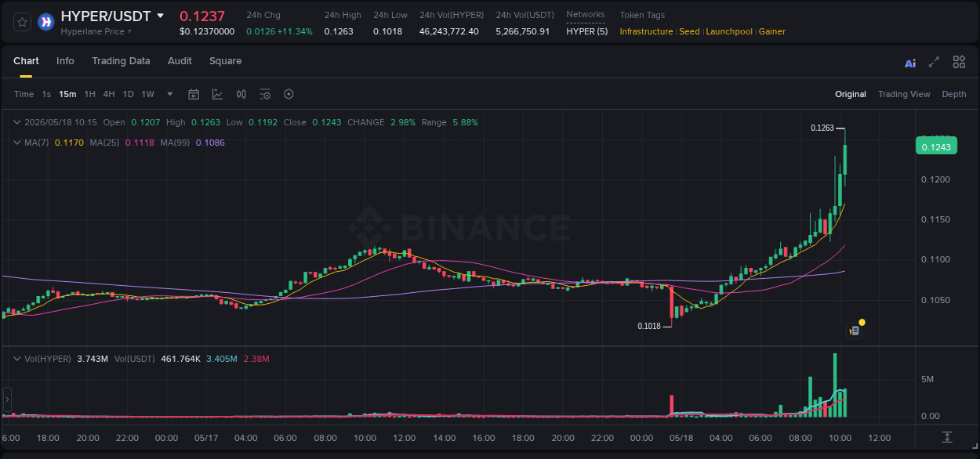Select the 1s interval
Viewport: 980px width, 459px height.
pyautogui.click(x=46, y=94)
